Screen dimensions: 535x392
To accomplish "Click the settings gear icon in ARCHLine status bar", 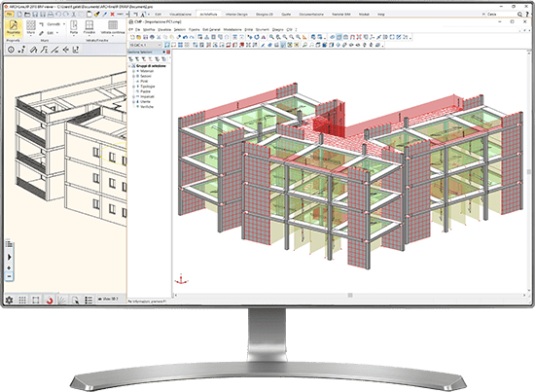I will pos(9,300).
